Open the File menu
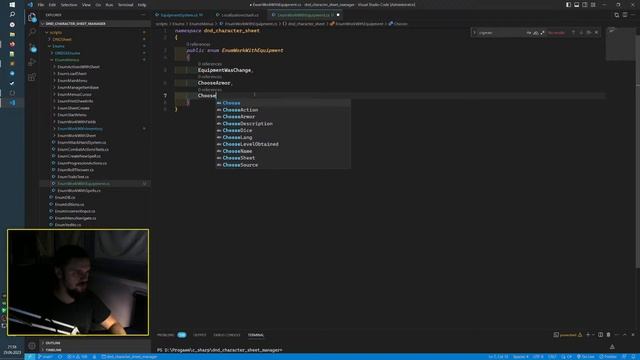This screenshot has width=640, height=360. point(41,4)
